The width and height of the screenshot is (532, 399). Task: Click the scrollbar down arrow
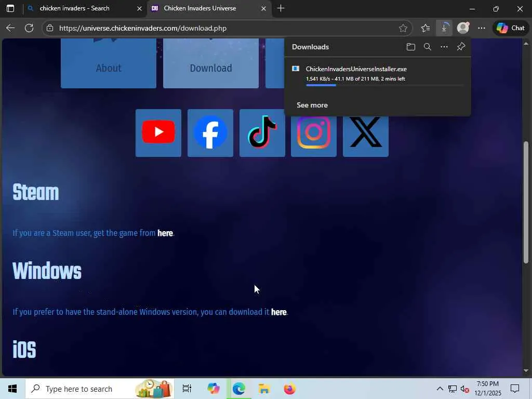tap(526, 370)
